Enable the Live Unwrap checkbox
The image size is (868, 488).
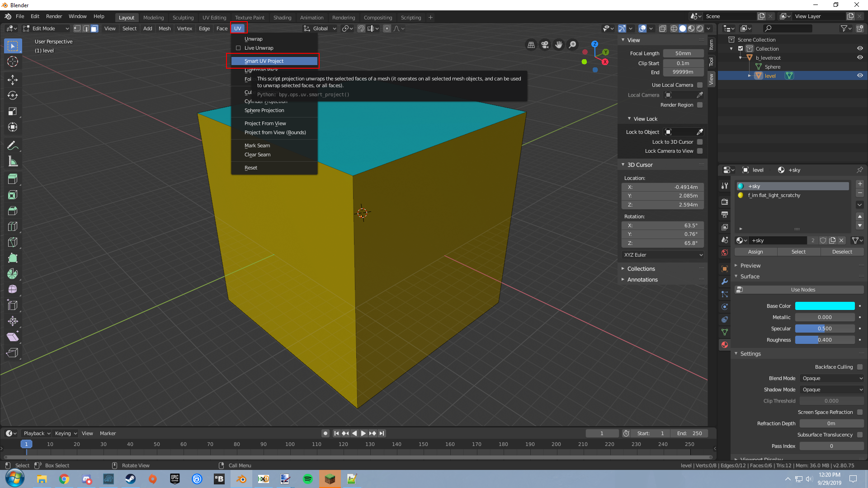(x=238, y=48)
